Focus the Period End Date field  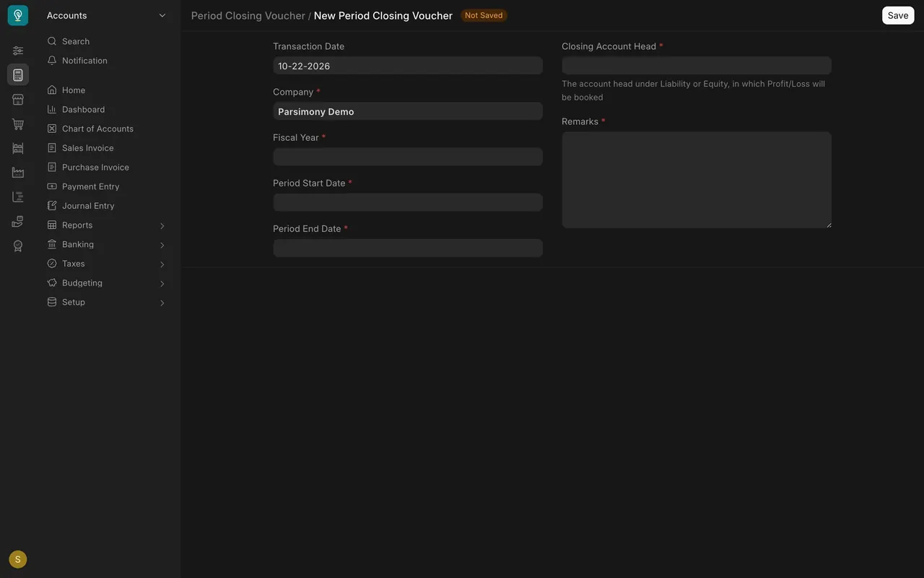pos(408,248)
